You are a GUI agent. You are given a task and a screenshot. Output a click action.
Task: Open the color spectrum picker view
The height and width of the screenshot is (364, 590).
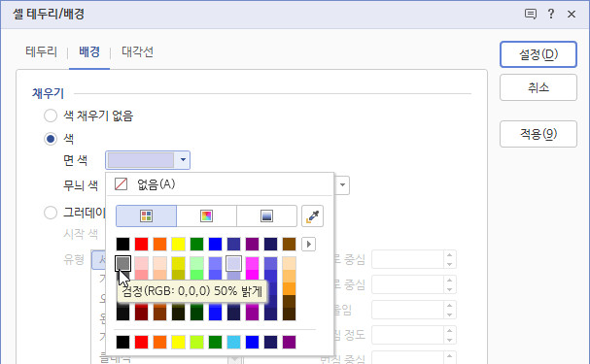(206, 216)
